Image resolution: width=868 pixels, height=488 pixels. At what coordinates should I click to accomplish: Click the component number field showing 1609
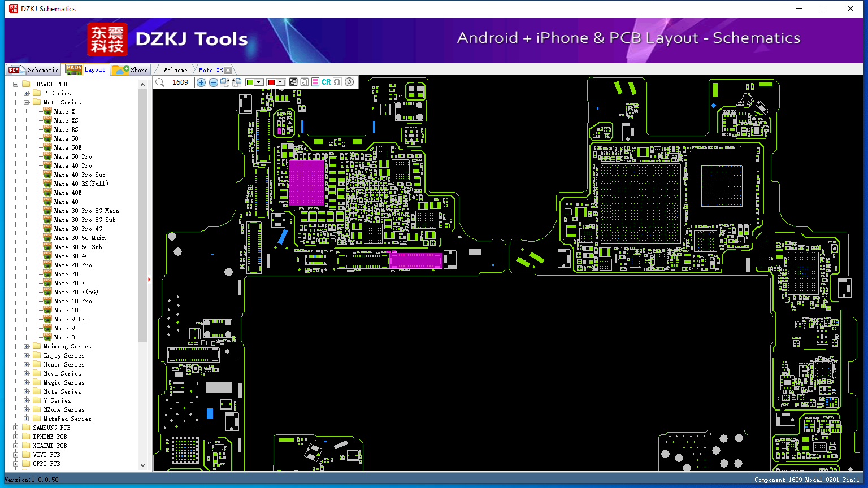point(181,82)
